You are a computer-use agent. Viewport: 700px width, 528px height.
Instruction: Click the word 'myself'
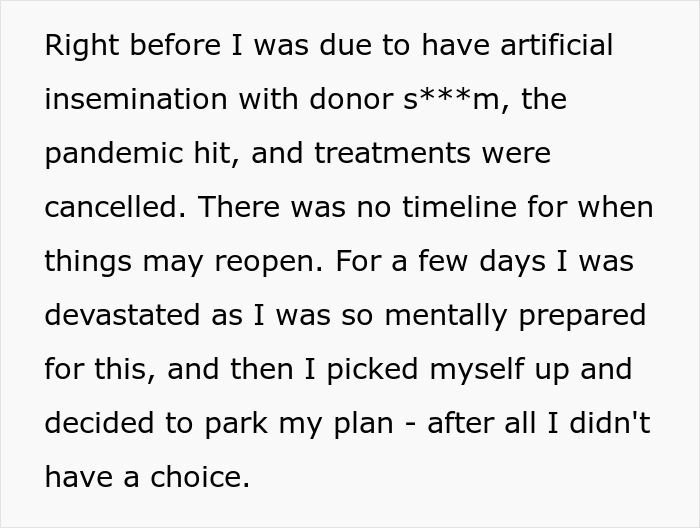476,370
